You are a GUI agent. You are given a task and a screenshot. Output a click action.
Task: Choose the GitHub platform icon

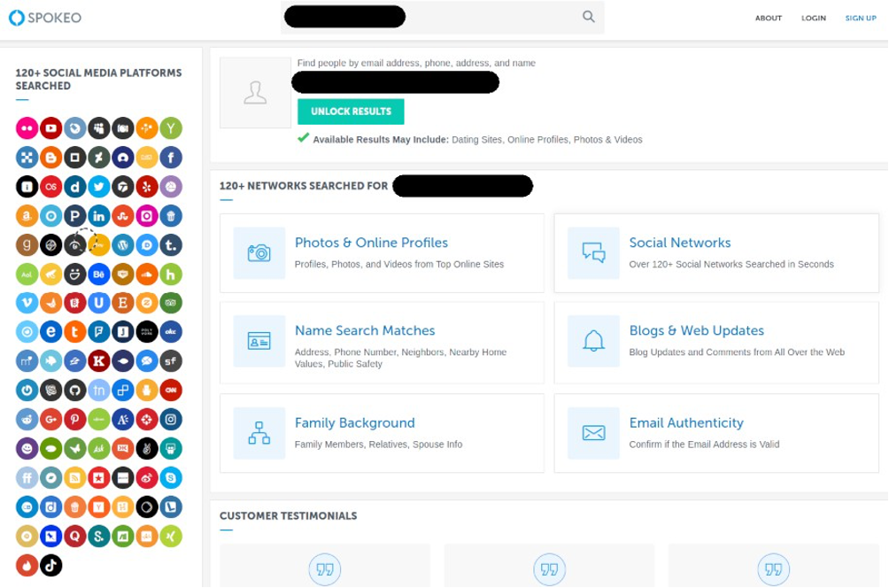tap(75, 391)
